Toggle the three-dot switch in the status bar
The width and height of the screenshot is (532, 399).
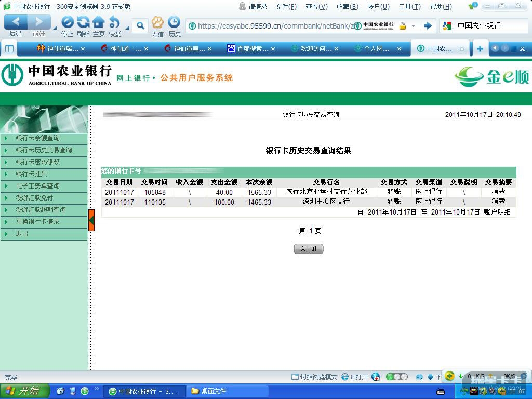point(397,377)
